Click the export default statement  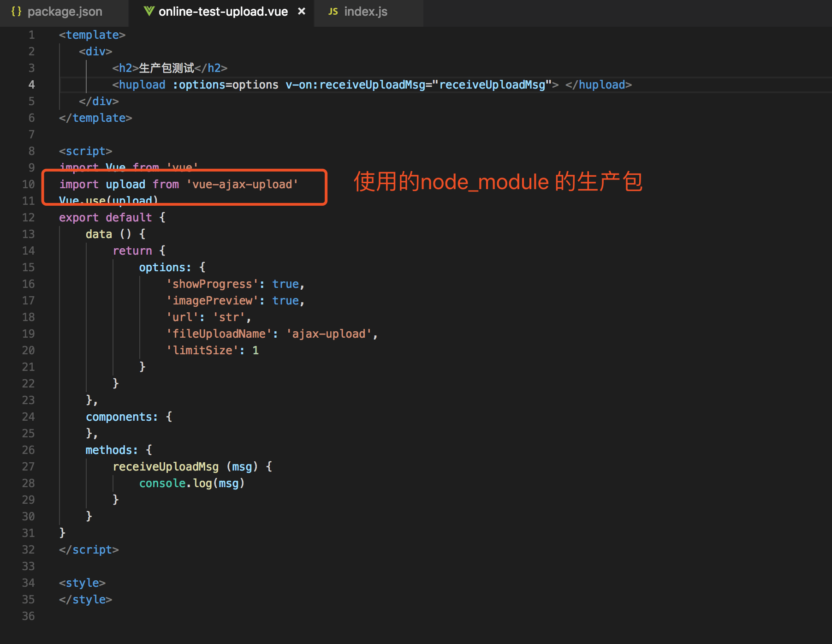click(106, 218)
